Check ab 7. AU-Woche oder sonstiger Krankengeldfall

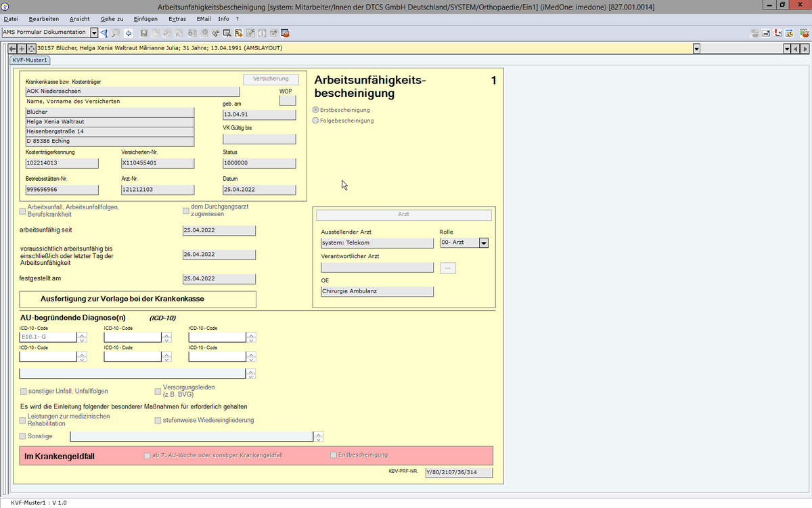(148, 455)
